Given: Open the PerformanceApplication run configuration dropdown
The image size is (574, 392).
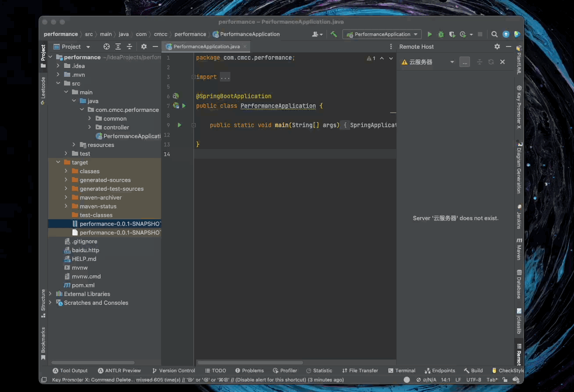Looking at the screenshot, I should pyautogui.click(x=382, y=34).
